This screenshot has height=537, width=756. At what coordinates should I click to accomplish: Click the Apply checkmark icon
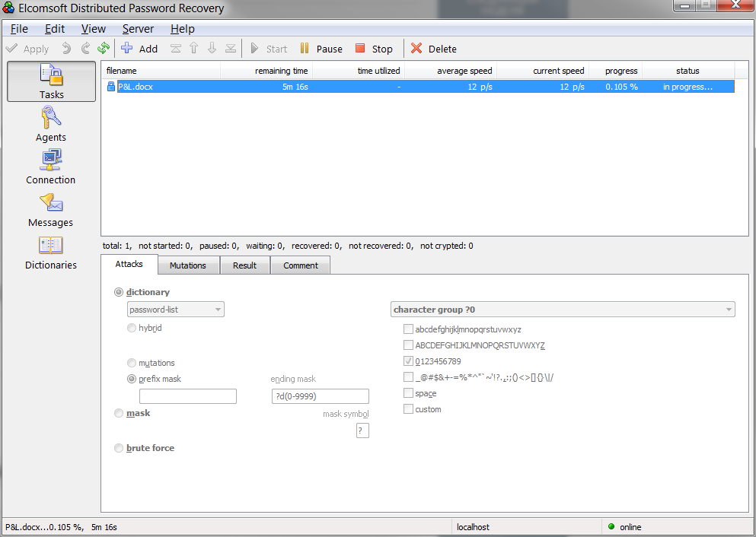point(11,48)
